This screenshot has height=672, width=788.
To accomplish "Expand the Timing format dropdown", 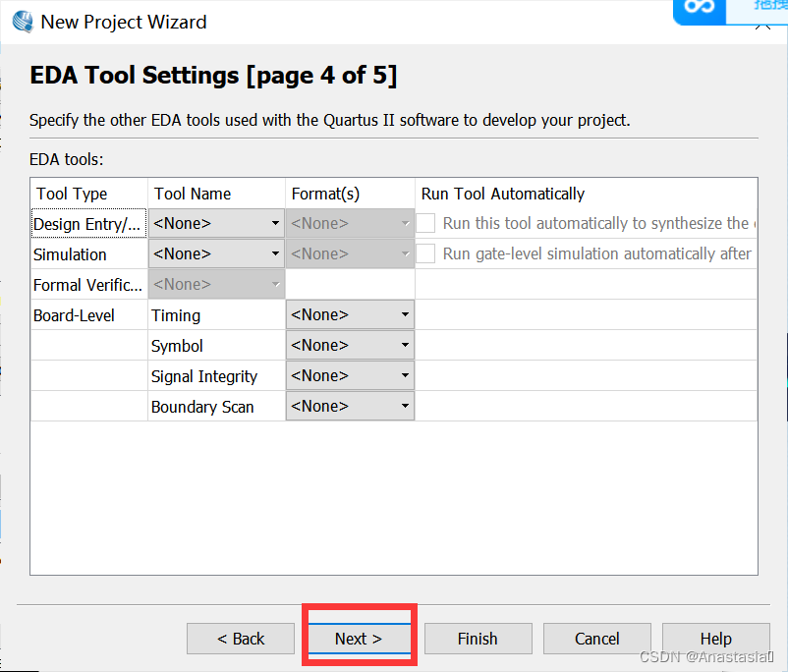I will (350, 315).
